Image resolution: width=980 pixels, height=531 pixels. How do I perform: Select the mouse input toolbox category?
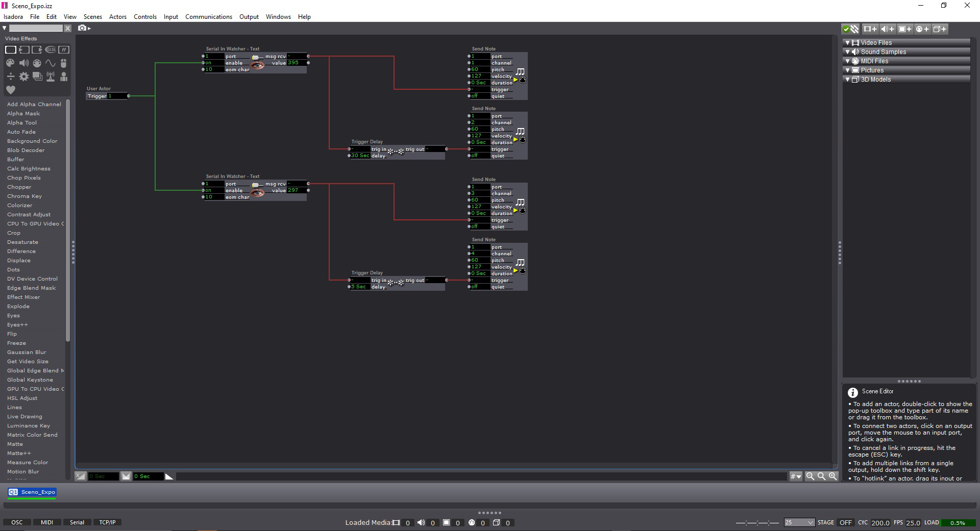coord(63,63)
